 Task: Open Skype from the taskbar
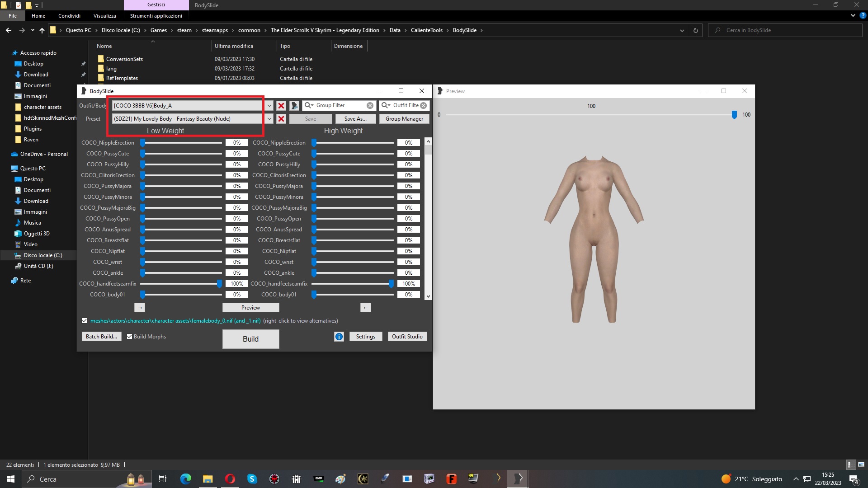pyautogui.click(x=252, y=479)
